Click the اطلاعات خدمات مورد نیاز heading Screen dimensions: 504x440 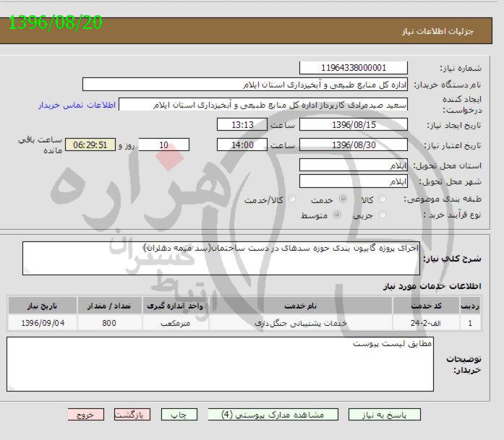pos(432,286)
